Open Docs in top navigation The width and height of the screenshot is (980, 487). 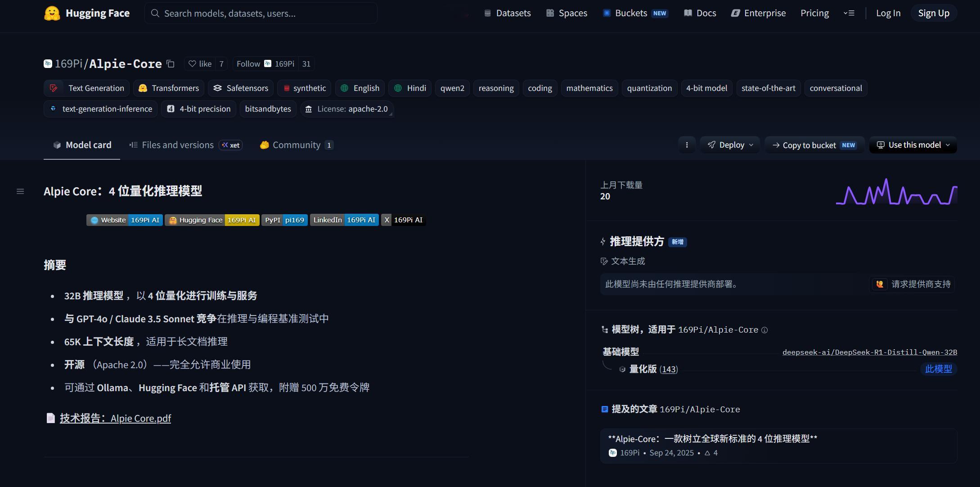700,13
